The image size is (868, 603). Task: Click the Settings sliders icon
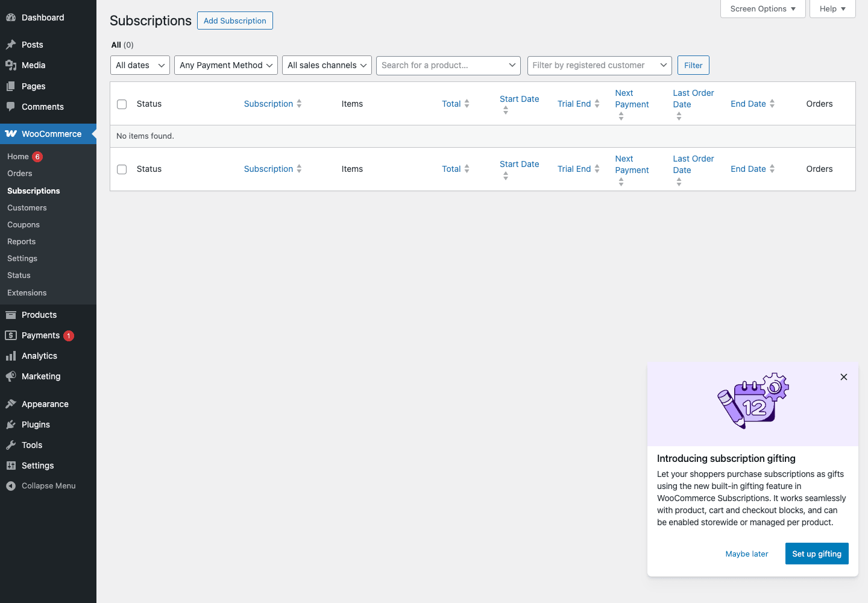(x=11, y=466)
